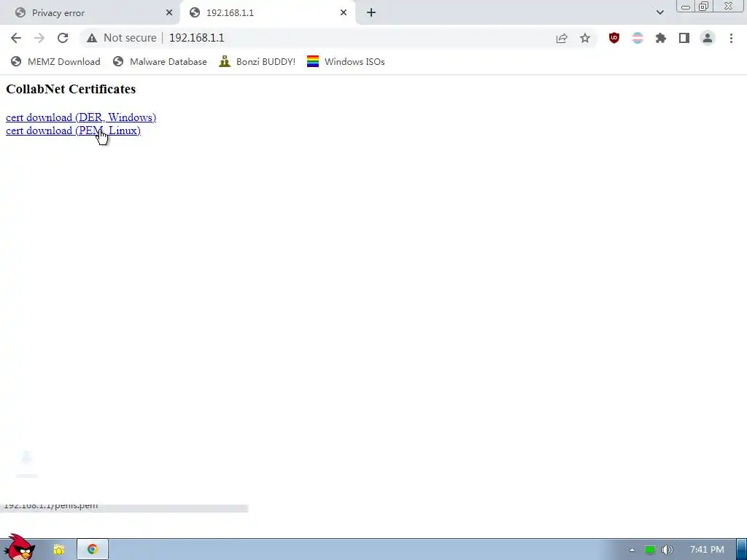This screenshot has height=560, width=747.
Task: Open the Bonzi BUDDY! bookmark
Action: click(x=258, y=62)
